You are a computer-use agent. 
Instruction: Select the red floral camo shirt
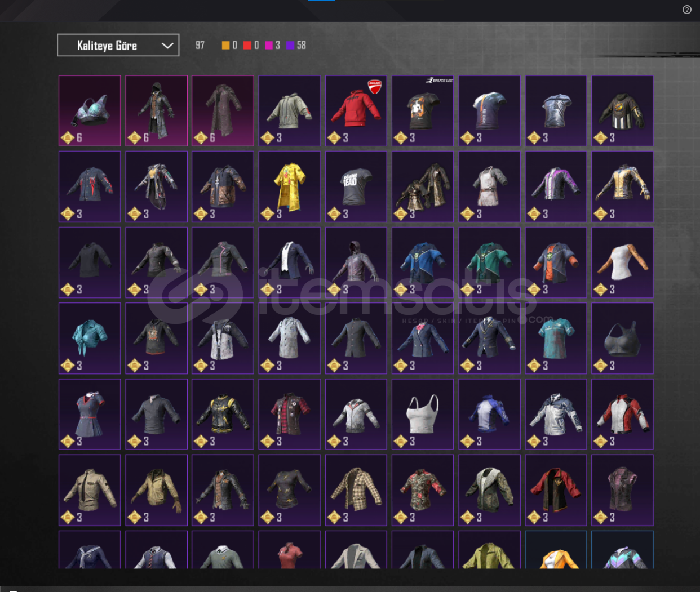coord(423,491)
